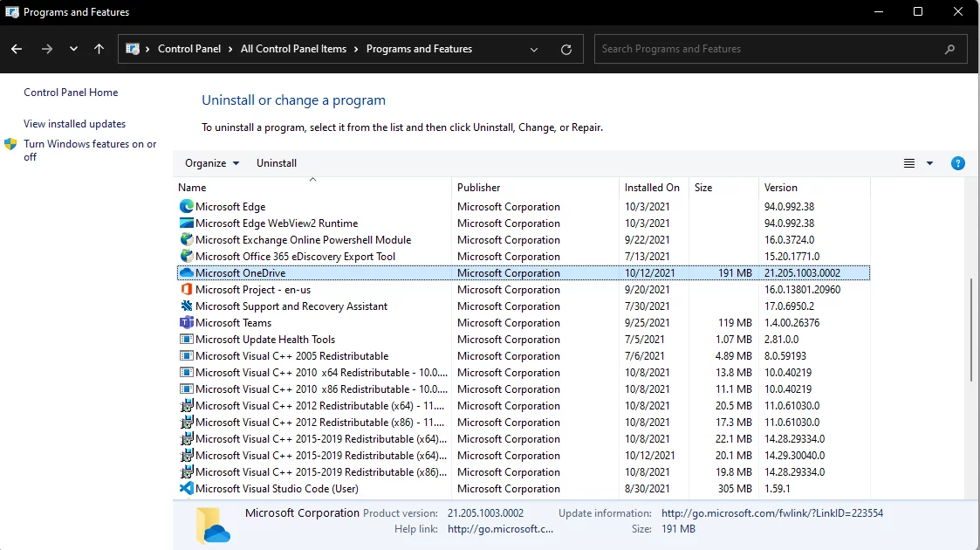Click the Visual C++ 2005 Redistributable icon

tap(186, 355)
